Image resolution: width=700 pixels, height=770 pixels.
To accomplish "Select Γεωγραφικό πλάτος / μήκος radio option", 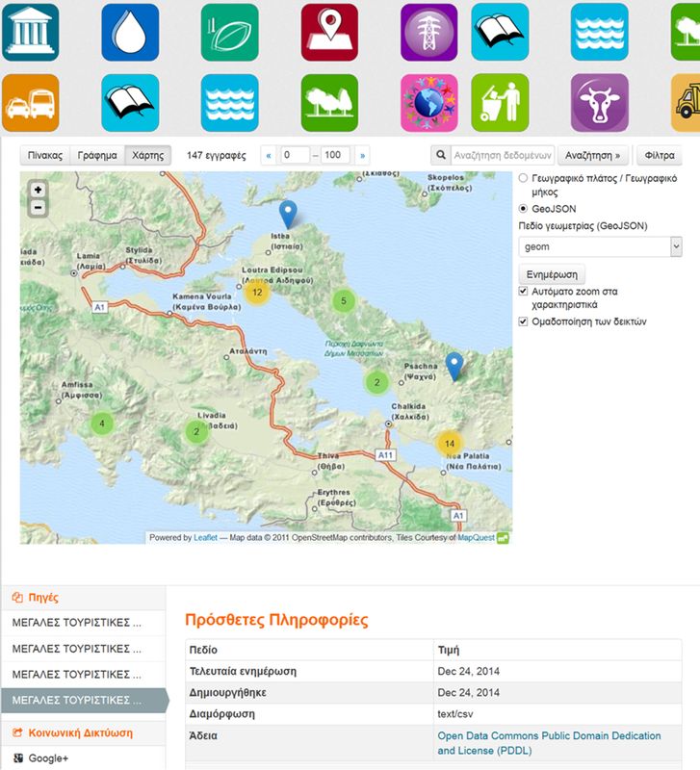I will [x=524, y=178].
